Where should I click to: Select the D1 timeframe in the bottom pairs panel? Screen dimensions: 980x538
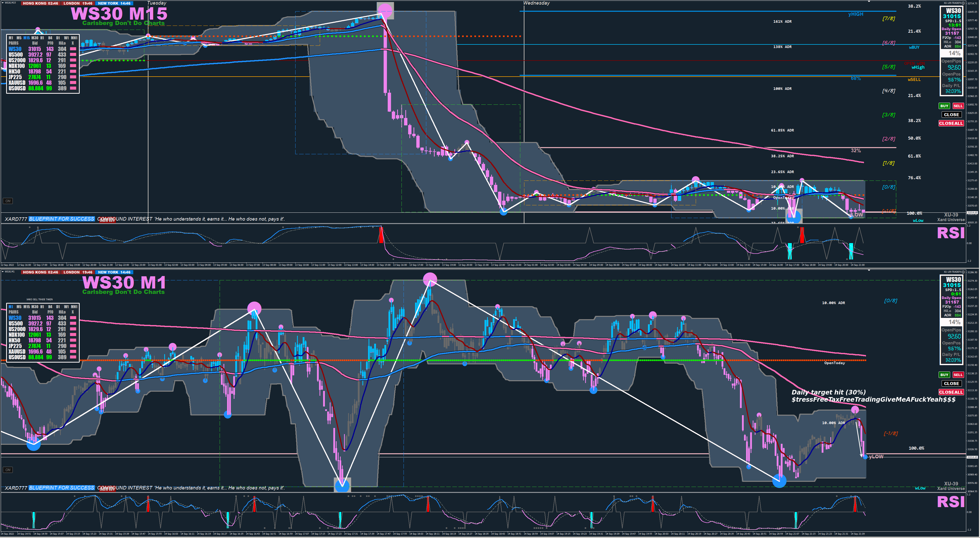tap(58, 307)
